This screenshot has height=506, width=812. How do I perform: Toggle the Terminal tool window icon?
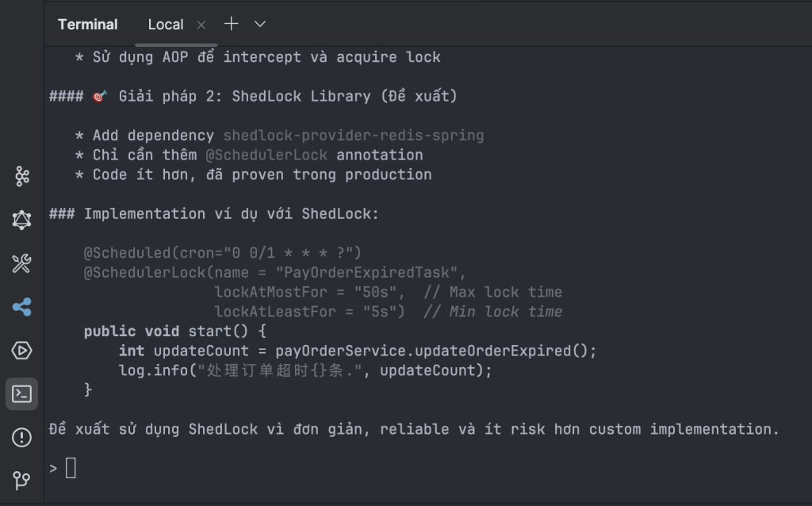(22, 393)
